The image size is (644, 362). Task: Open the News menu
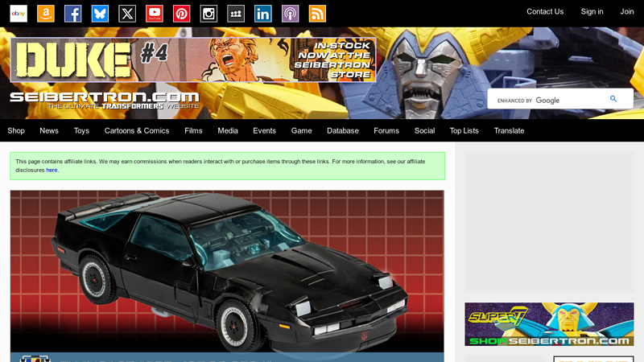pyautogui.click(x=49, y=130)
